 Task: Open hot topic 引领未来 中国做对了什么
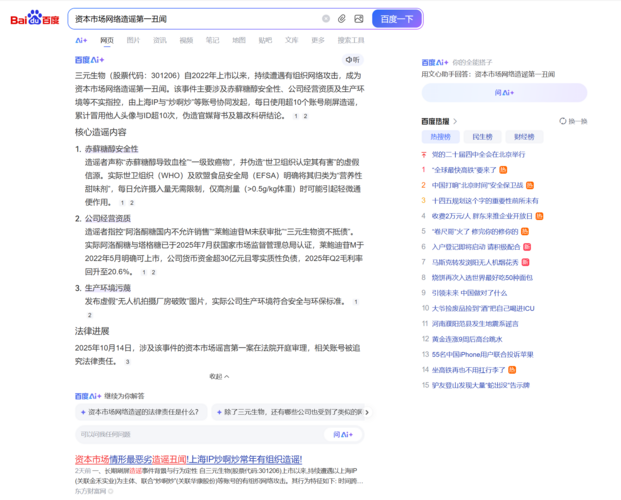point(469,293)
